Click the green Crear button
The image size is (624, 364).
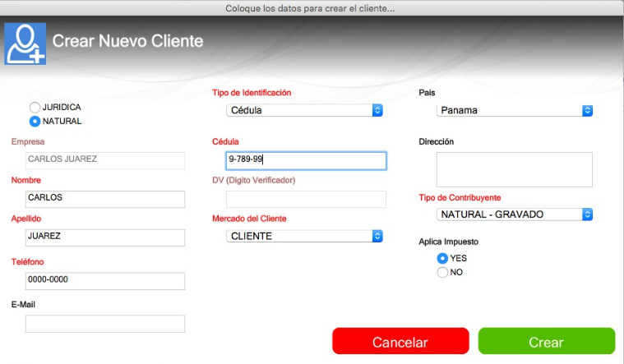(x=547, y=341)
